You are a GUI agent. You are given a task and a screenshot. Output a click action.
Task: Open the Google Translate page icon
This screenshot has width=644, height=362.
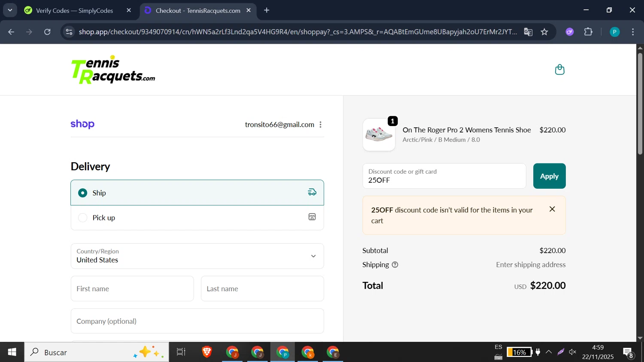[x=528, y=32]
